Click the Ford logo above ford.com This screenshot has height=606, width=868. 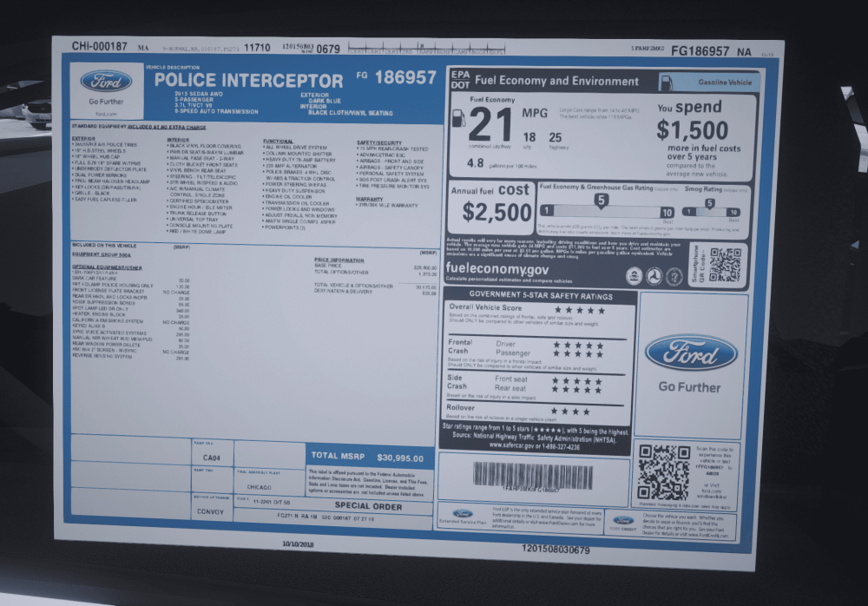[106, 82]
